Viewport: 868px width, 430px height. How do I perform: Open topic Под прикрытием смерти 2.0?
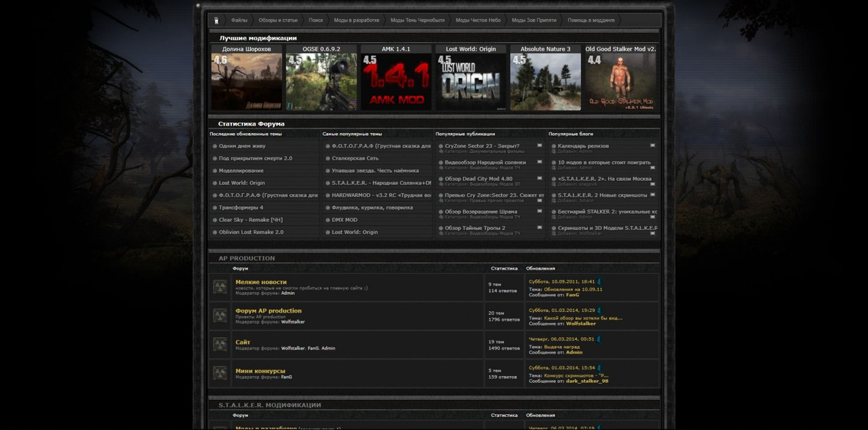256,158
